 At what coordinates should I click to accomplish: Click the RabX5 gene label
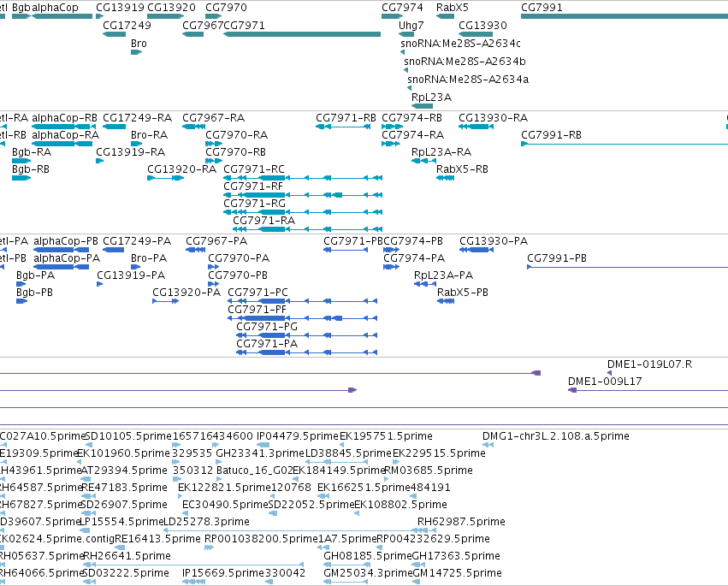point(453,8)
